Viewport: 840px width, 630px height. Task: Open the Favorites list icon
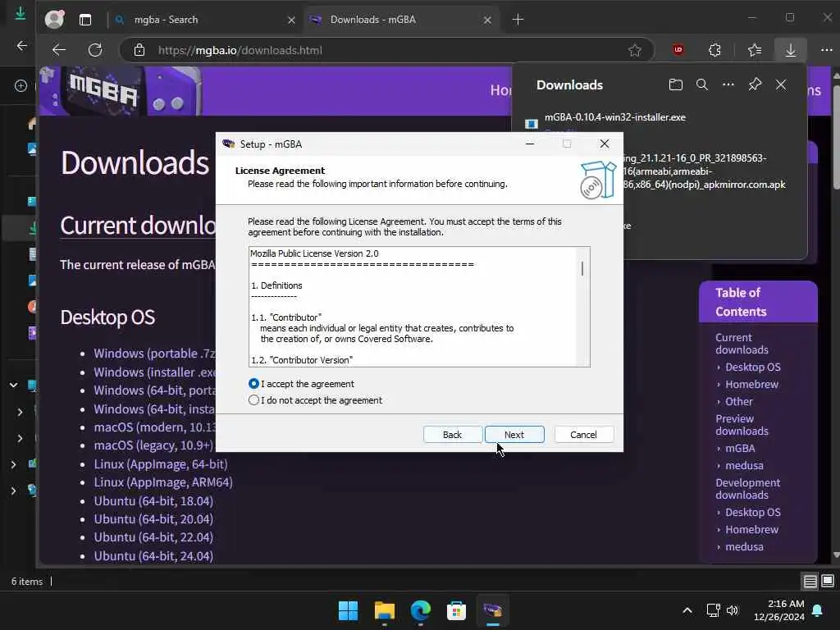(x=755, y=50)
